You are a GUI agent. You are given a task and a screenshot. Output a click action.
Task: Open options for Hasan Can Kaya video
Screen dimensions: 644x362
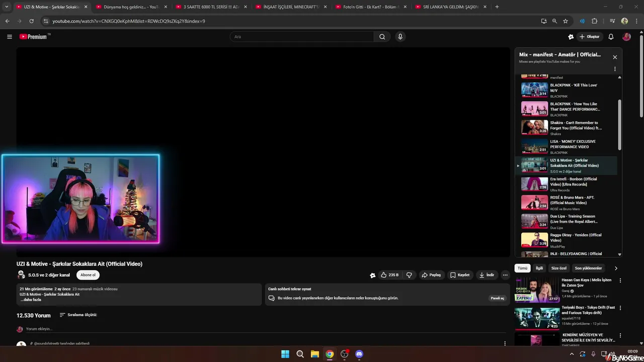click(x=620, y=281)
